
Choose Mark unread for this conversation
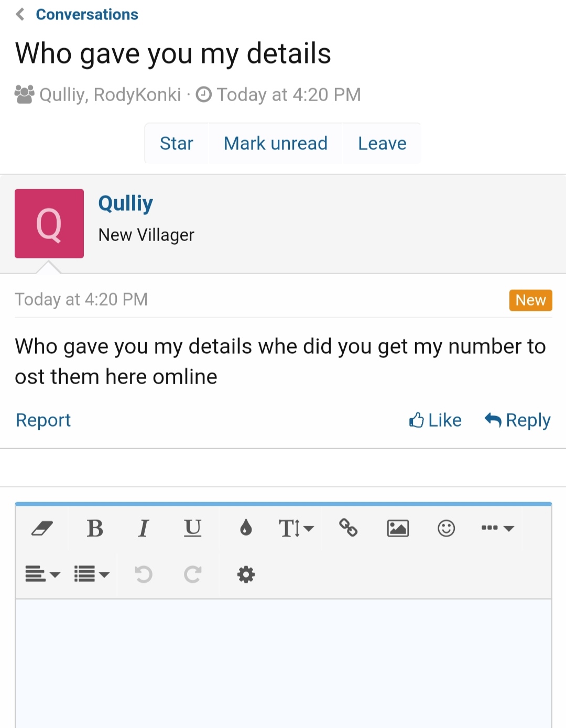point(276,143)
